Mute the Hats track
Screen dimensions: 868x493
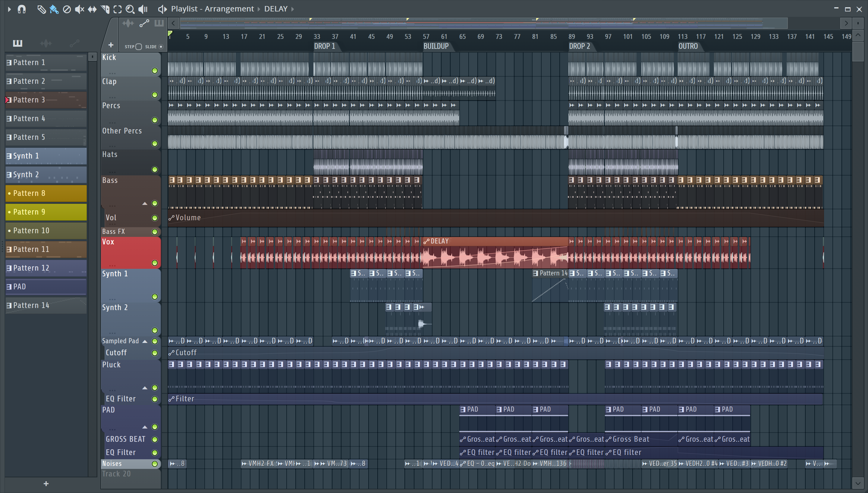coord(155,170)
